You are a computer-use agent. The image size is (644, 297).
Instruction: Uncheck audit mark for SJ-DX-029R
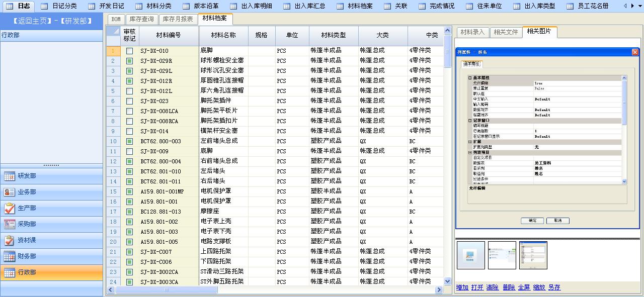(x=129, y=61)
